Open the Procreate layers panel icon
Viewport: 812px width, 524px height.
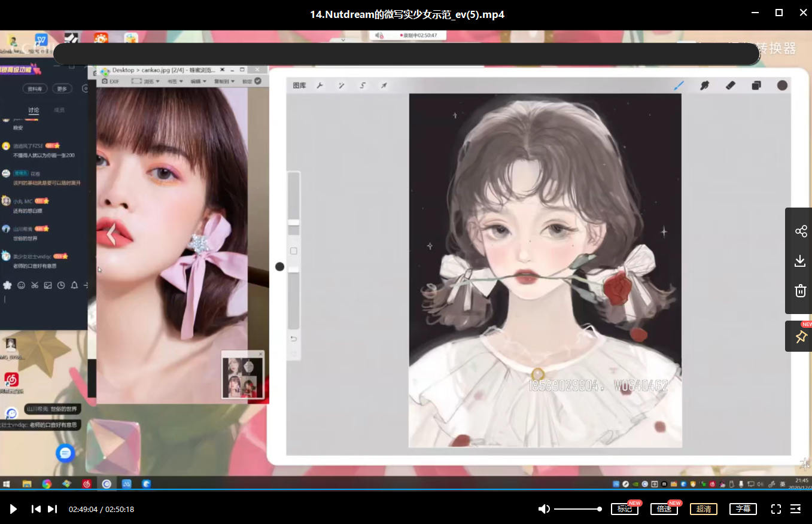[x=756, y=86]
